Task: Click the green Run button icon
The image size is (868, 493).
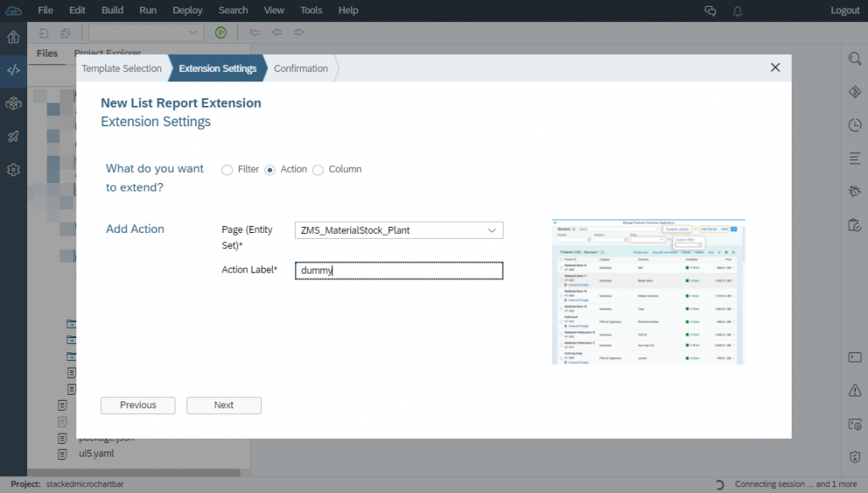Action: [221, 33]
